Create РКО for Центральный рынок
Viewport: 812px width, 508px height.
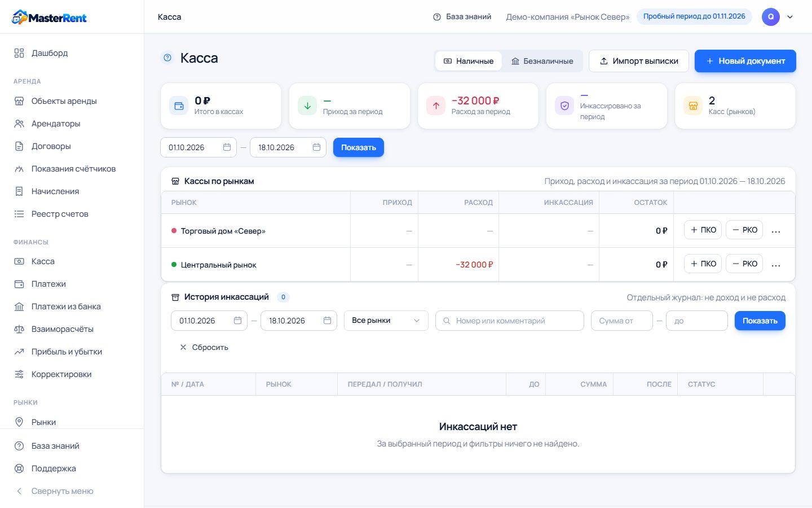tap(744, 264)
